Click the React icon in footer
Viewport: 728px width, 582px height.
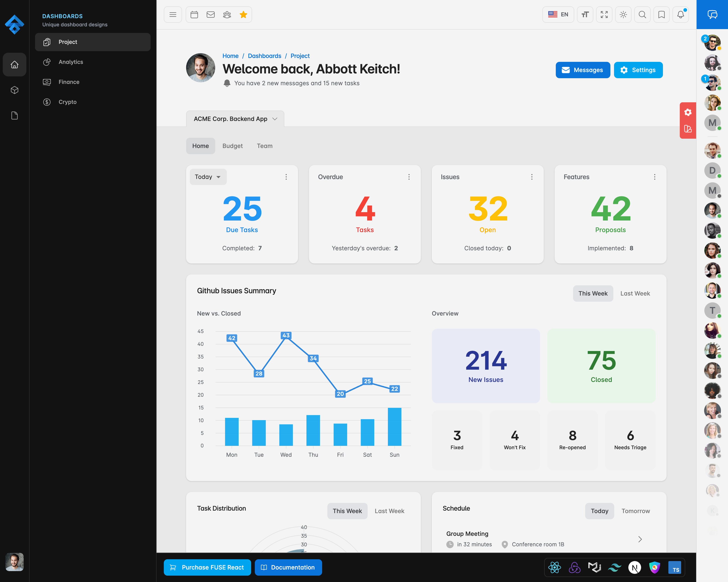pos(554,567)
